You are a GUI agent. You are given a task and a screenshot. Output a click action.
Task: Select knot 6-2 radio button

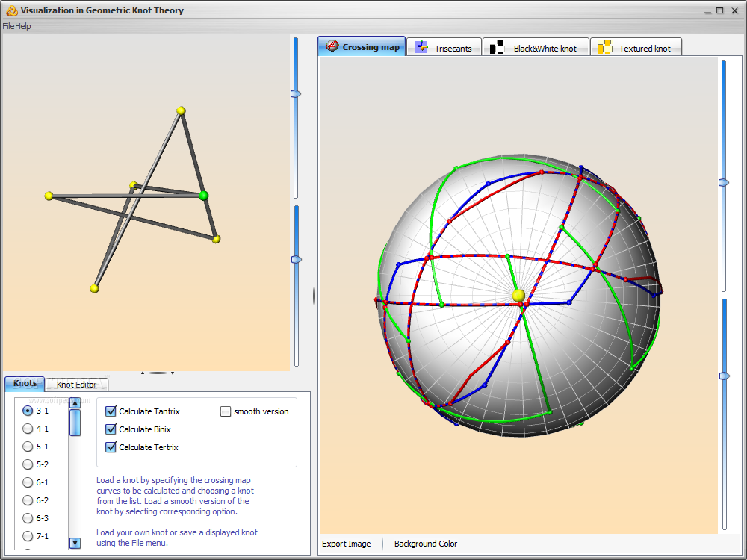pos(28,500)
